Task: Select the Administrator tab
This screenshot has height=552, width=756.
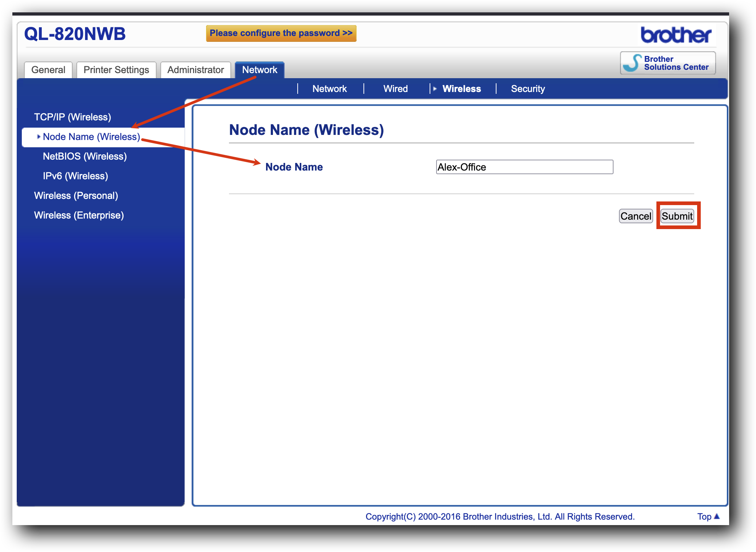Action: click(196, 70)
